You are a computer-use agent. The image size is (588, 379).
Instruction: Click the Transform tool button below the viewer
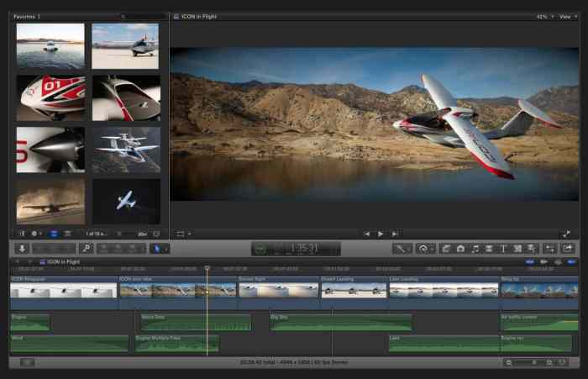181,234
